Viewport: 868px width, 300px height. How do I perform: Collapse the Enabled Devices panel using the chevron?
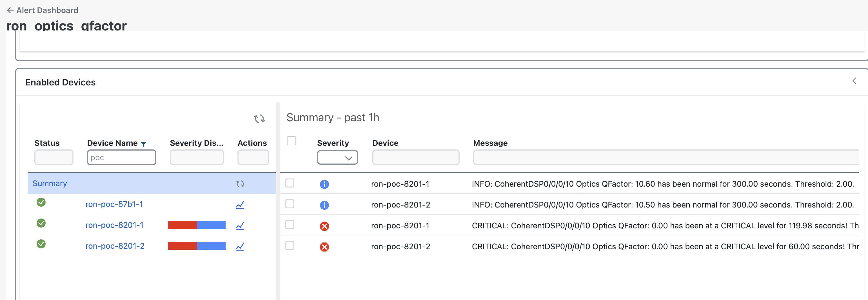pyautogui.click(x=854, y=81)
